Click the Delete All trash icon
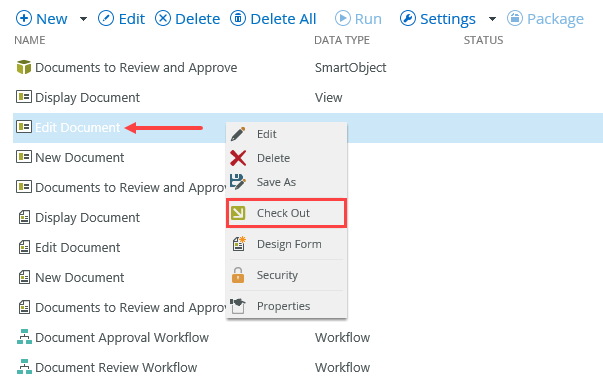Viewport: 603px width, 392px height. click(x=238, y=18)
